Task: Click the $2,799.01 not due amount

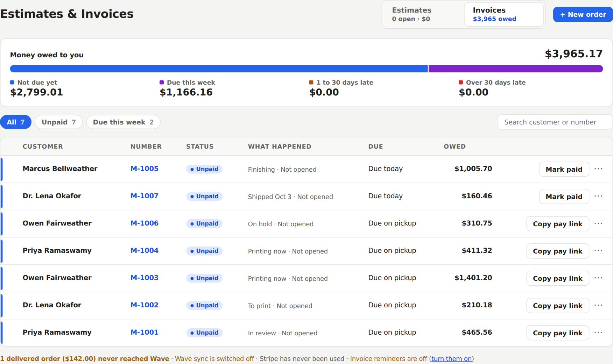Action: [x=36, y=92]
